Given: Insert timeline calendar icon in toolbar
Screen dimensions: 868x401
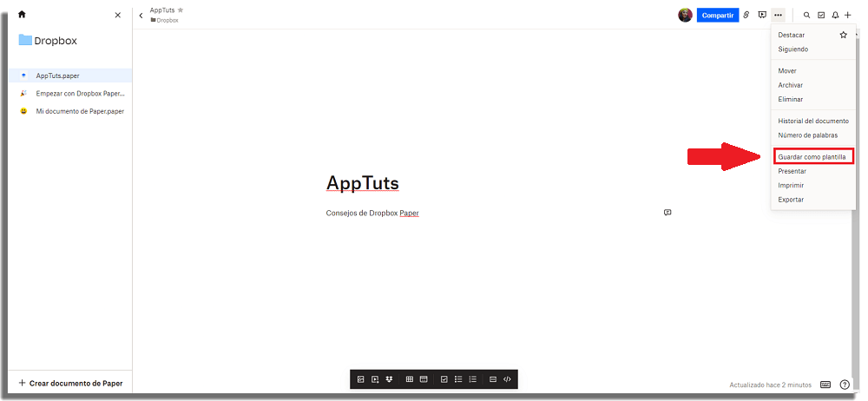Looking at the screenshot, I should [x=424, y=379].
